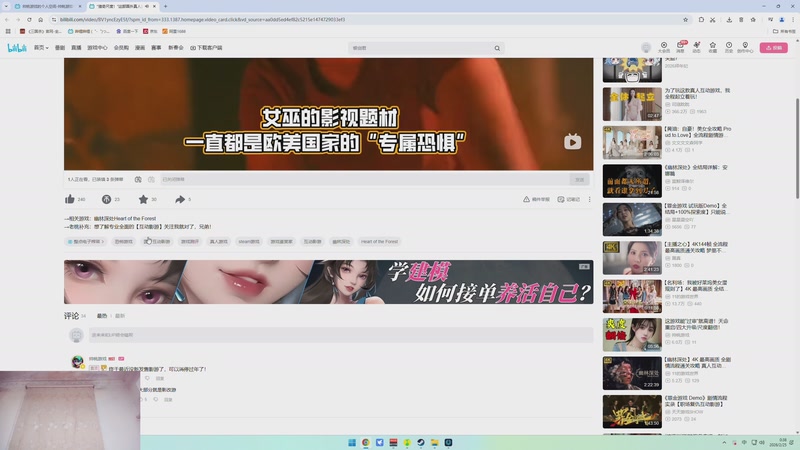The height and width of the screenshot is (450, 800).
Task: Open 会员购 in the top navigation
Action: [x=121, y=48]
